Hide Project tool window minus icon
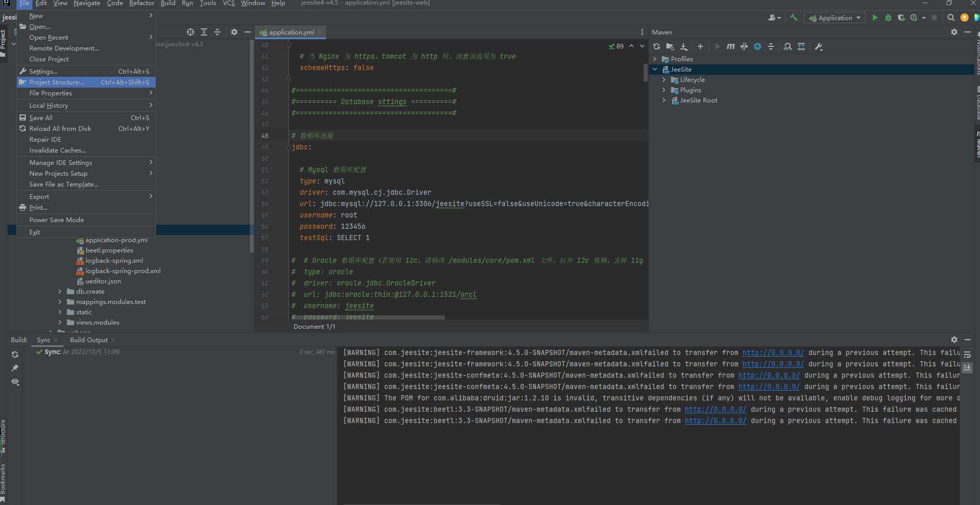This screenshot has width=980, height=505. [248, 32]
